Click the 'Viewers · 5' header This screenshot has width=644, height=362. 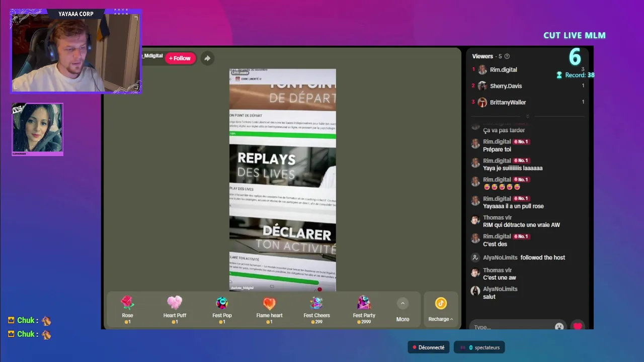click(487, 56)
